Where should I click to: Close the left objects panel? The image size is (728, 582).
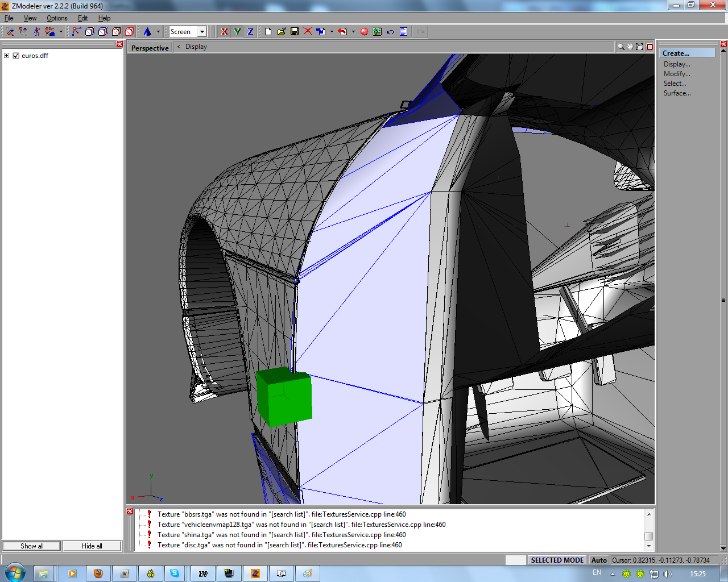(x=119, y=44)
